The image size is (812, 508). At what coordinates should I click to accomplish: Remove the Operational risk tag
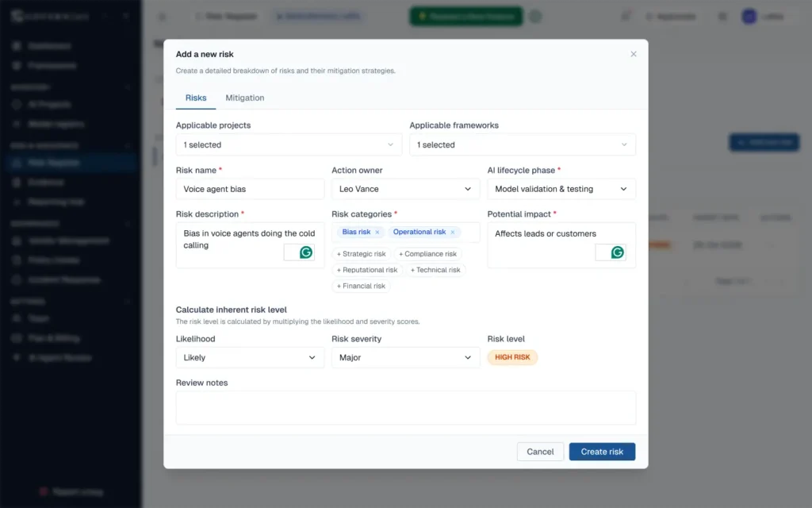(453, 233)
